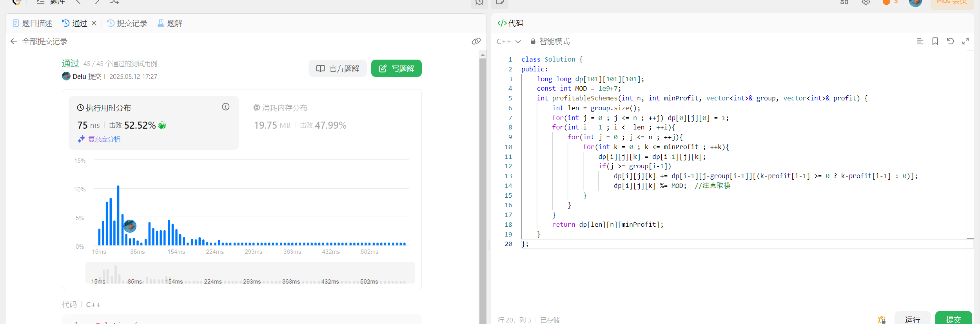Click the 行 20, 列 3 cursor status
Screen dimensions: 980x324
tap(514, 320)
